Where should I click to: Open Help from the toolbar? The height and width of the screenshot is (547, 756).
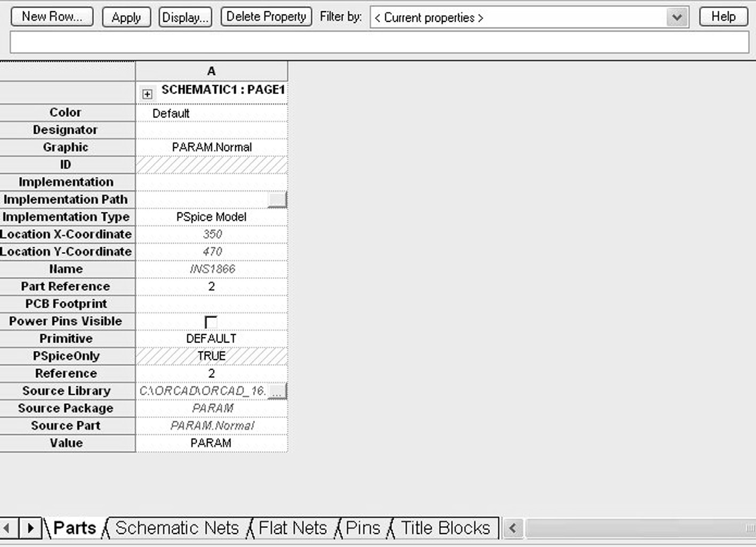[723, 17]
